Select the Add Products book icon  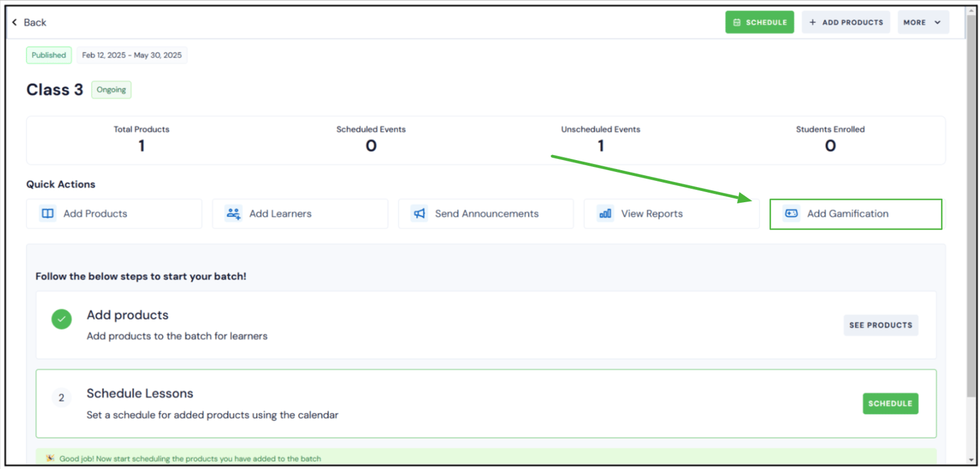46,213
